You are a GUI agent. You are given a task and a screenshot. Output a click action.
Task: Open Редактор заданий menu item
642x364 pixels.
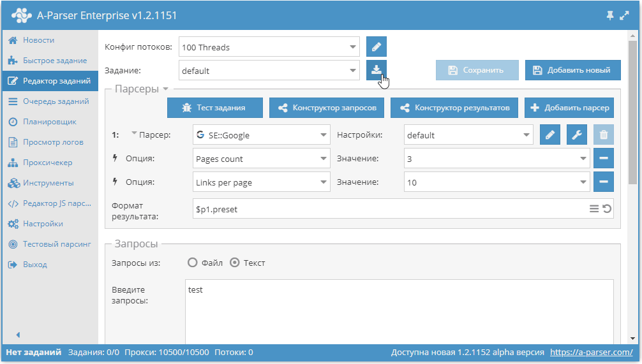(50, 81)
